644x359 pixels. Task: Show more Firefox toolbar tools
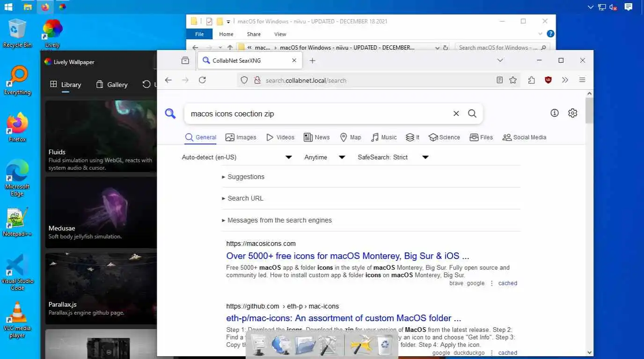(565, 80)
